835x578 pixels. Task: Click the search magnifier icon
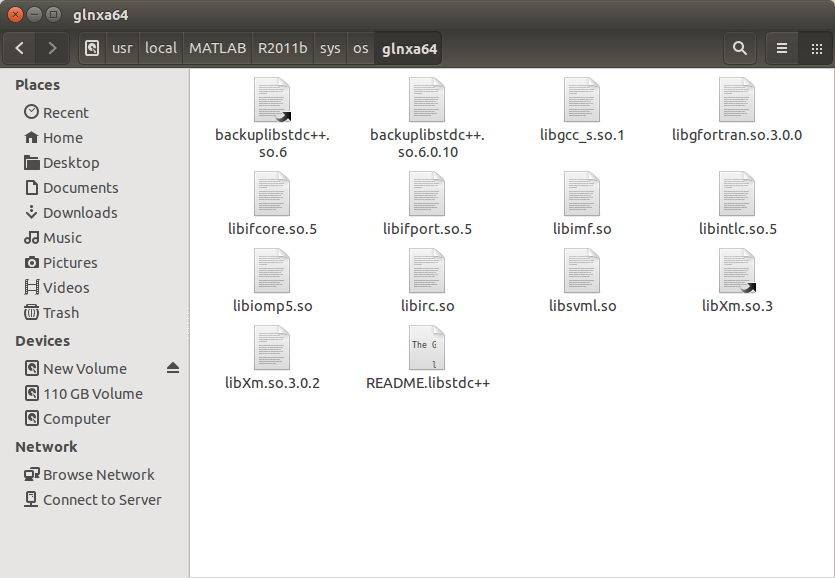[x=740, y=47]
